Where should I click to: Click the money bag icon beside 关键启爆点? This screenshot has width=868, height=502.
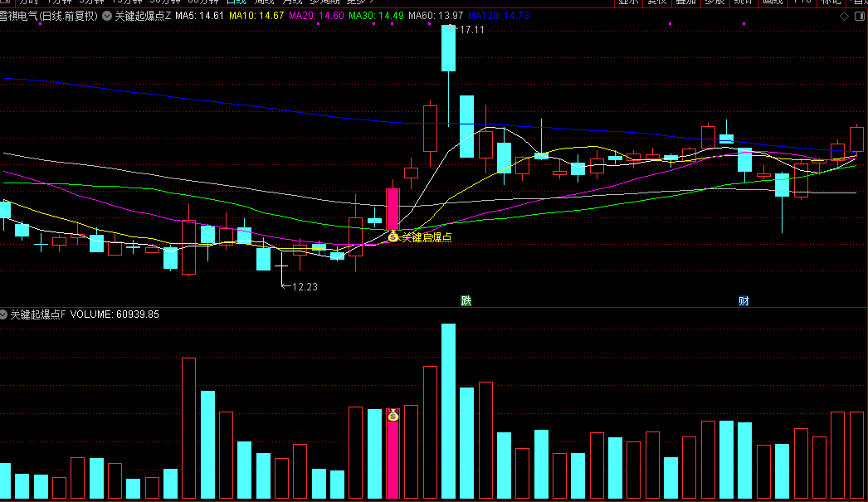point(393,236)
